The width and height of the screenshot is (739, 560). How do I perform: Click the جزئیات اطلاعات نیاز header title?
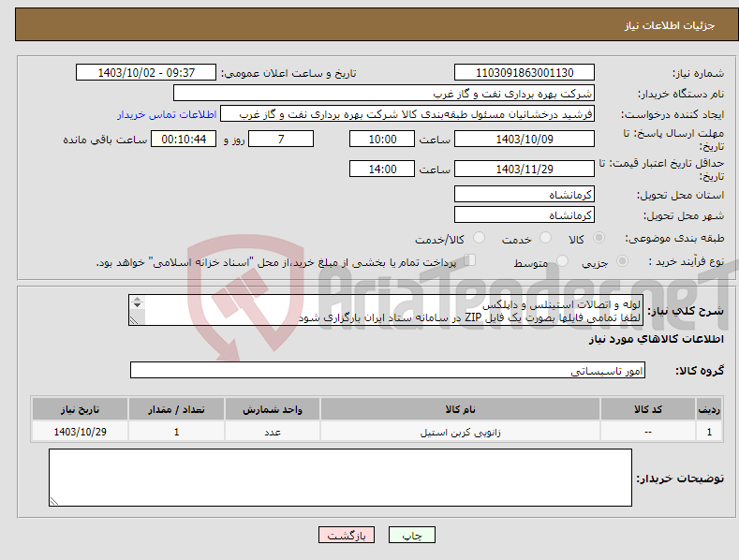[670, 25]
